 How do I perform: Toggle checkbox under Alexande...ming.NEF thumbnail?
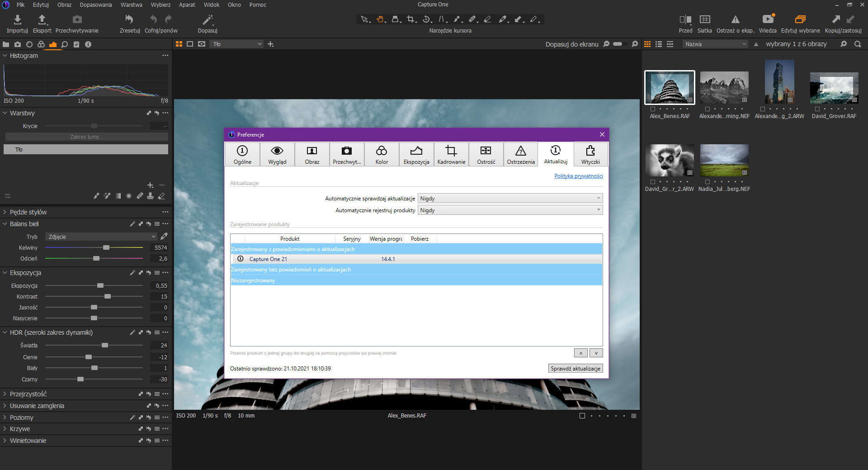pyautogui.click(x=708, y=109)
